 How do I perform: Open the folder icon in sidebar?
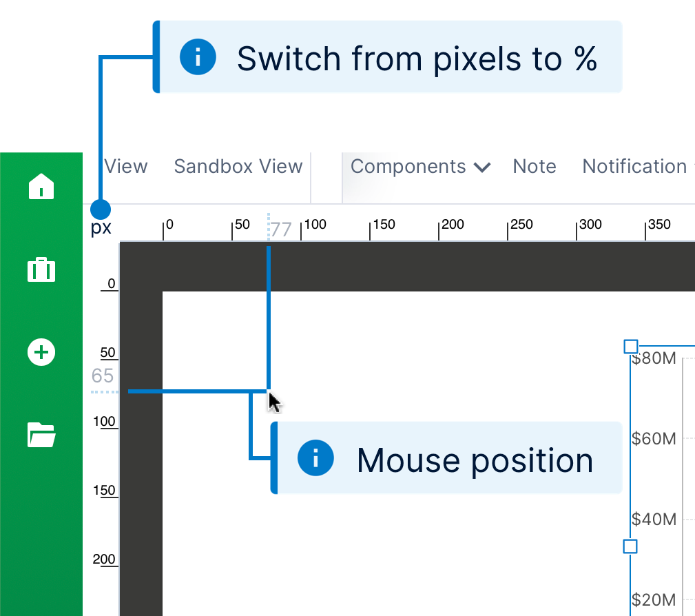click(41, 435)
